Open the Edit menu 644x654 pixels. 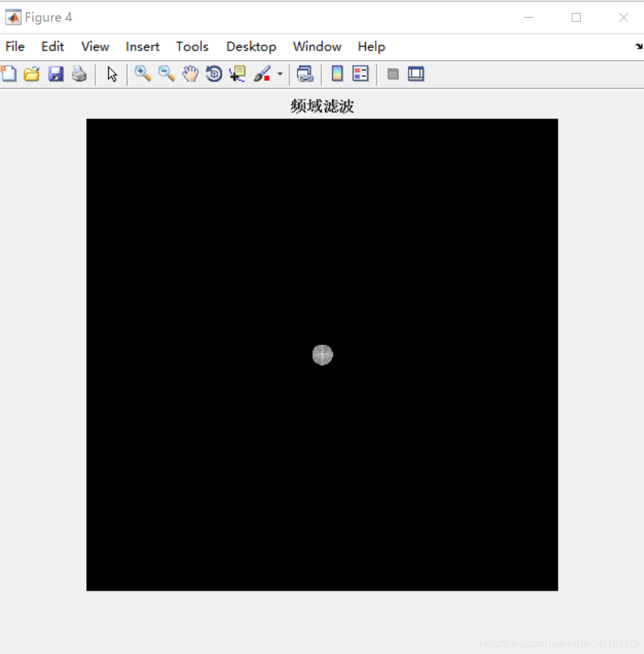[x=53, y=47]
